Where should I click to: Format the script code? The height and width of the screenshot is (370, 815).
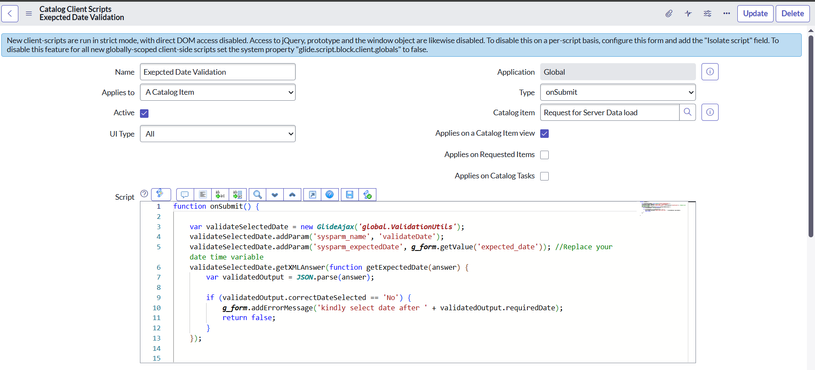203,194
